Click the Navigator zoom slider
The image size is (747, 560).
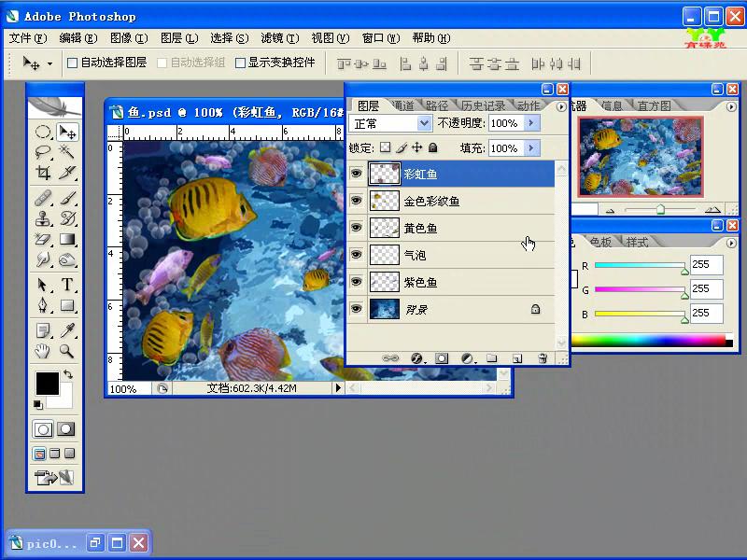click(x=660, y=209)
